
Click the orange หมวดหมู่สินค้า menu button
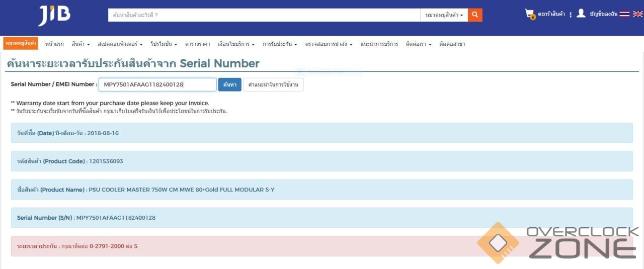21,43
